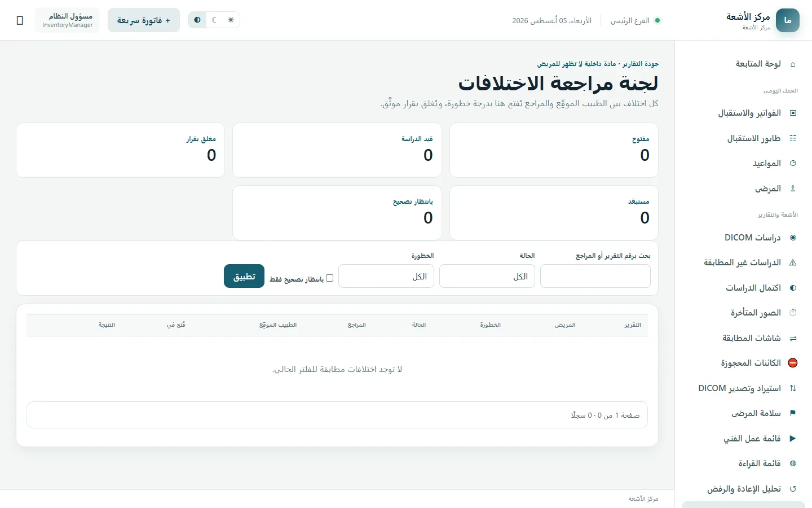Click stopwatch icon for الصور المتأخرة
The width and height of the screenshot is (812, 508).
(793, 313)
